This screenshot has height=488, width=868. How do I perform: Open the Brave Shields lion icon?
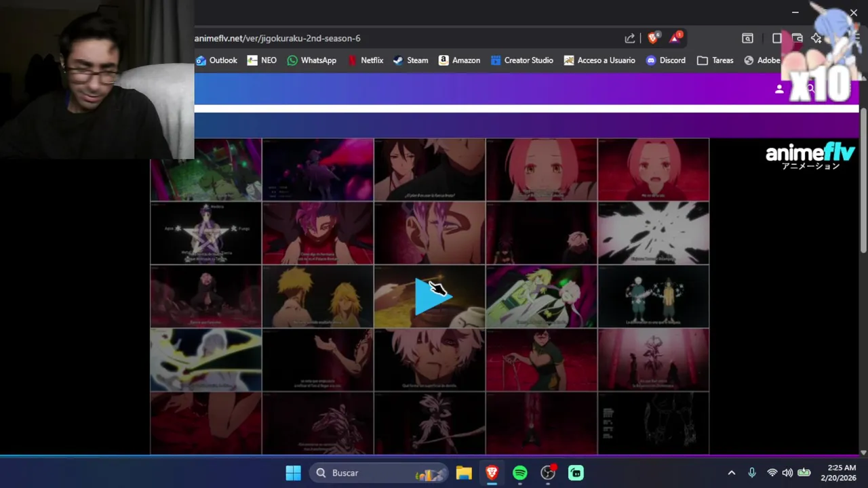[653, 39]
